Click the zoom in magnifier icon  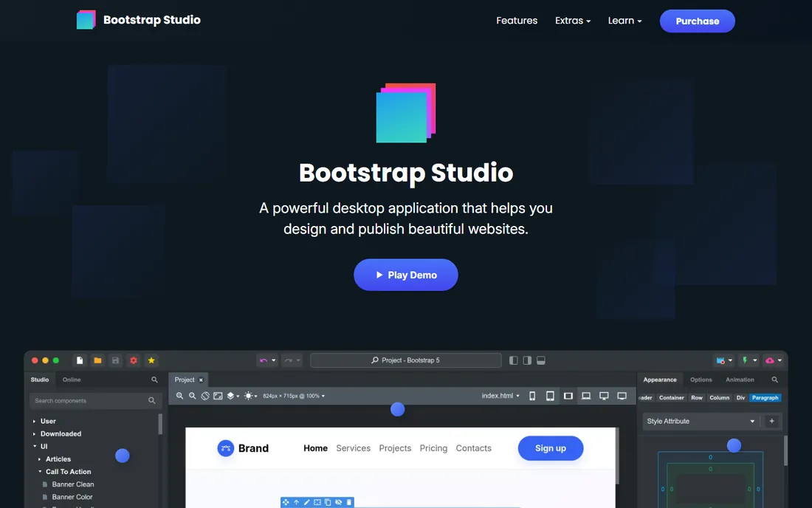click(179, 396)
